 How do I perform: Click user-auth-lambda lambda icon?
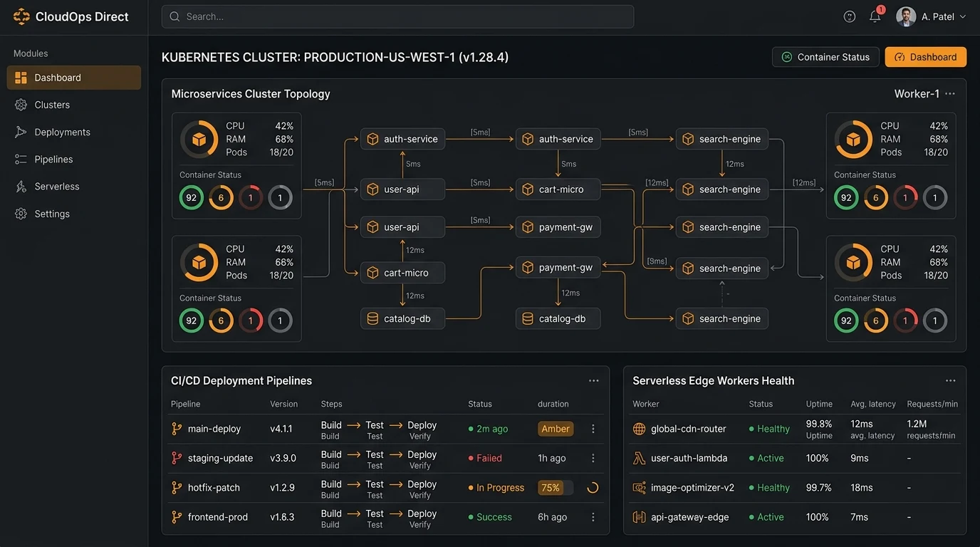(639, 458)
